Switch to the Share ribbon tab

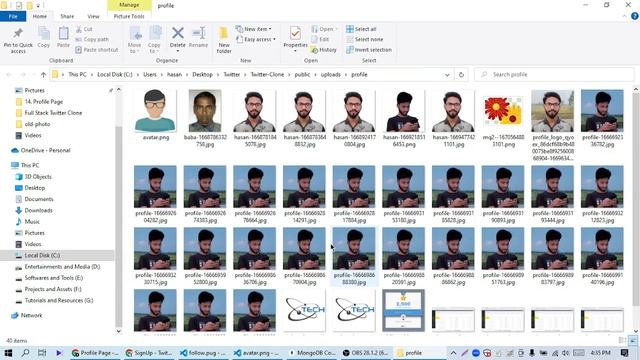coord(67,16)
